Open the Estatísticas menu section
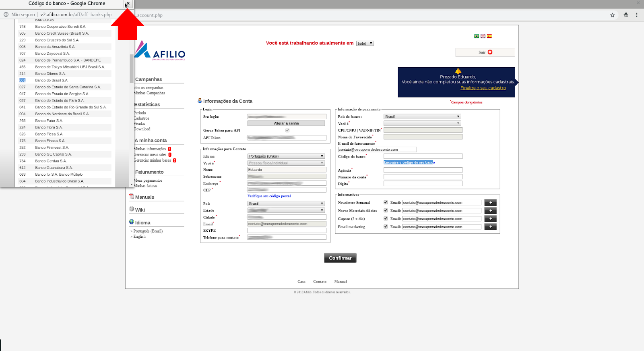This screenshot has height=351, width=644. coord(147,104)
